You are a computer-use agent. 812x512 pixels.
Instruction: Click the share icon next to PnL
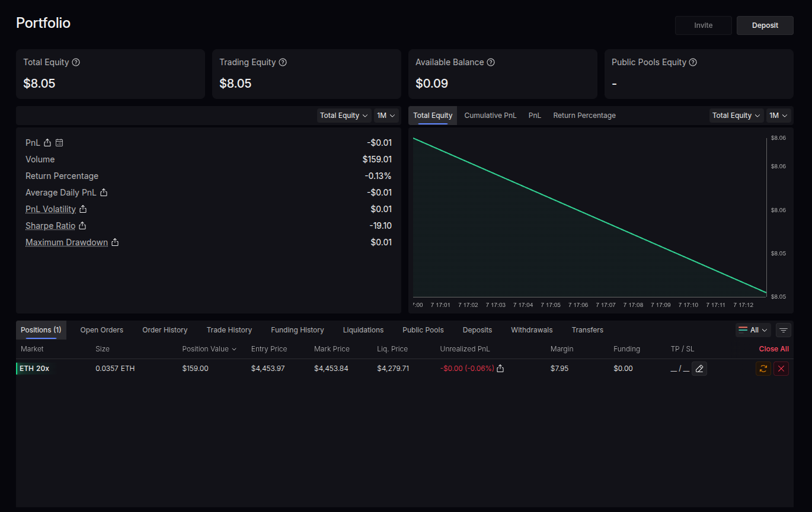pyautogui.click(x=48, y=143)
